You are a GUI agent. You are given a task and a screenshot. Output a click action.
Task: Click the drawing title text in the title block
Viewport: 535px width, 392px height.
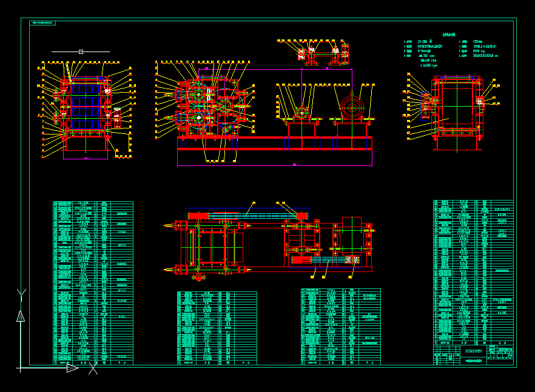click(473, 350)
